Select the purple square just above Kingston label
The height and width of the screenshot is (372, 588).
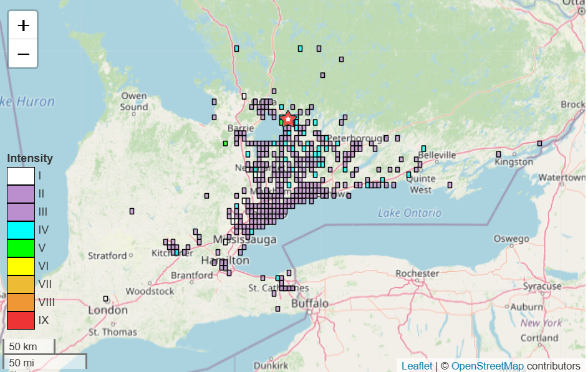[498, 154]
